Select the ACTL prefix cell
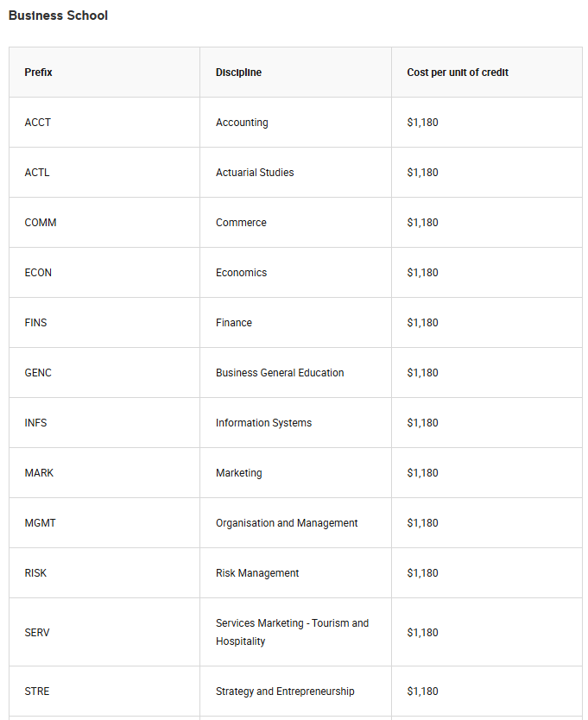The width and height of the screenshot is (588, 720). (37, 173)
